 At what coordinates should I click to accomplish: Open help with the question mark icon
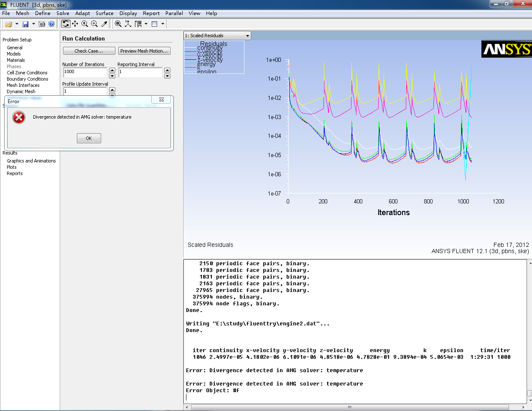51,24
